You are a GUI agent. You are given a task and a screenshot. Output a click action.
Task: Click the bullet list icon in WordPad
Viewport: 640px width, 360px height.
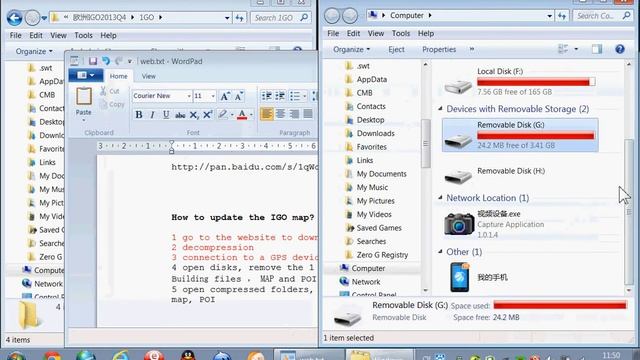295,96
